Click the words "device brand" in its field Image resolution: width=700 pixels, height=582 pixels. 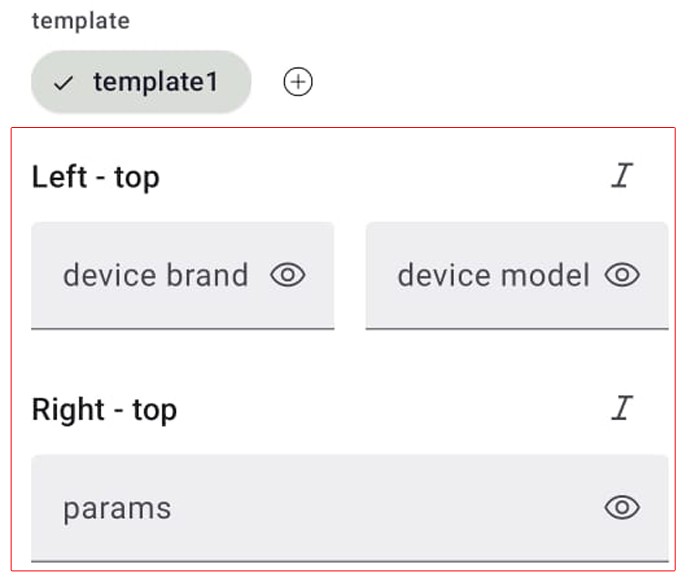[156, 275]
